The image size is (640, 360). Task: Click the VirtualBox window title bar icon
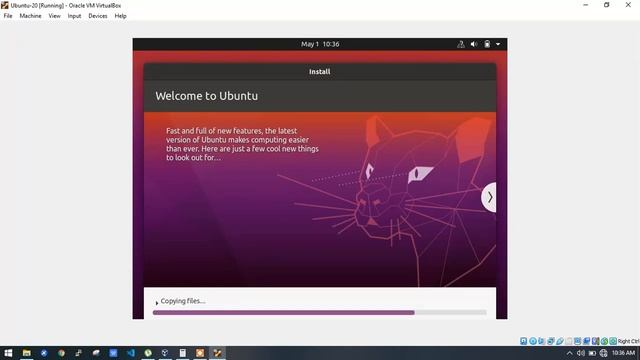tap(5, 5)
